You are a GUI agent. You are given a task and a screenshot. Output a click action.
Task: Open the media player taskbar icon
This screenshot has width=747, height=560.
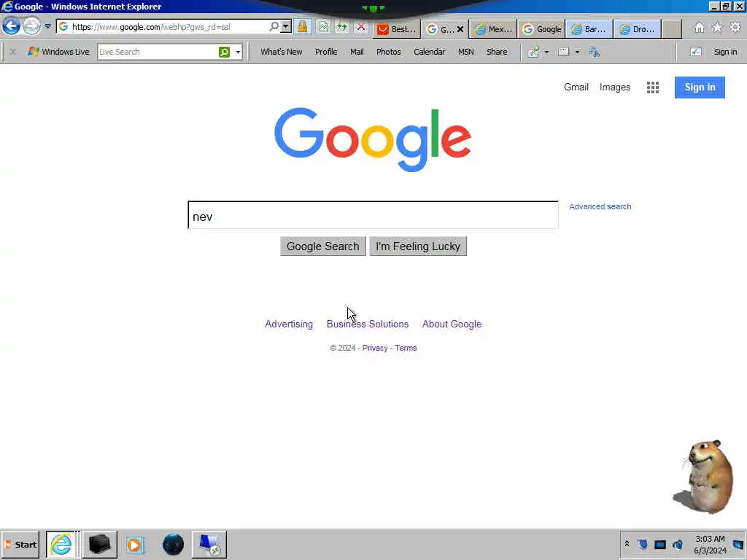pos(135,544)
